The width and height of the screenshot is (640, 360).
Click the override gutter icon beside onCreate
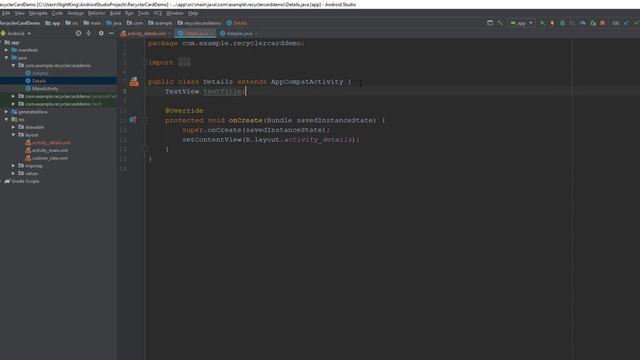(133, 120)
